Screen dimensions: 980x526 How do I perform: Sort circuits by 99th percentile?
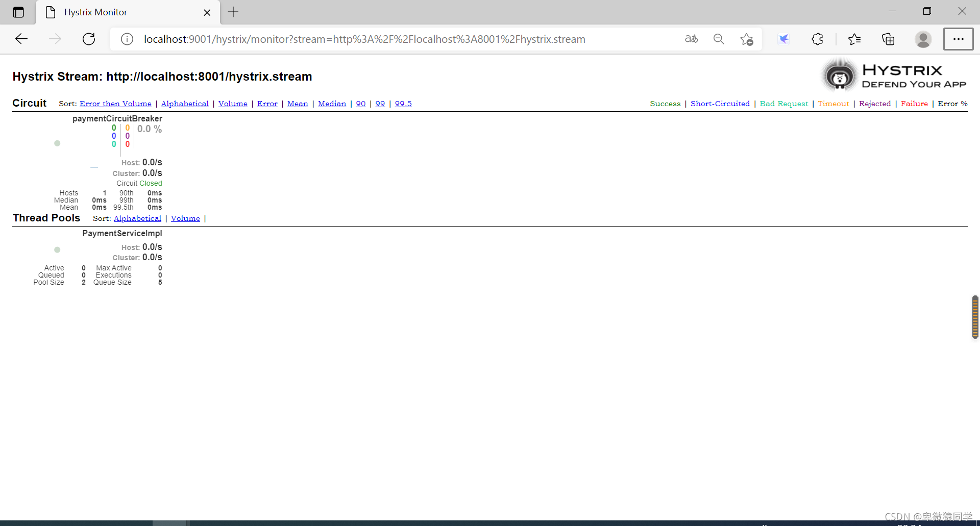pyautogui.click(x=380, y=104)
